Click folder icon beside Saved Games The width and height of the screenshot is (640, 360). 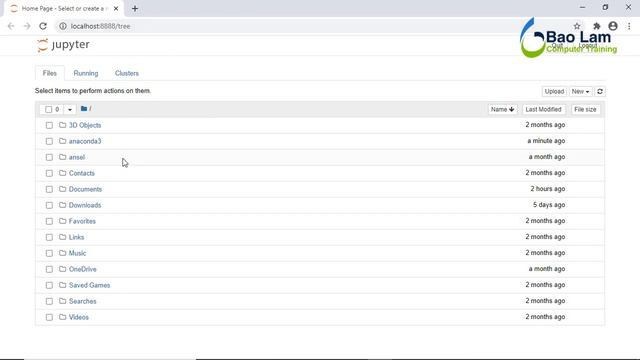pyautogui.click(x=62, y=285)
